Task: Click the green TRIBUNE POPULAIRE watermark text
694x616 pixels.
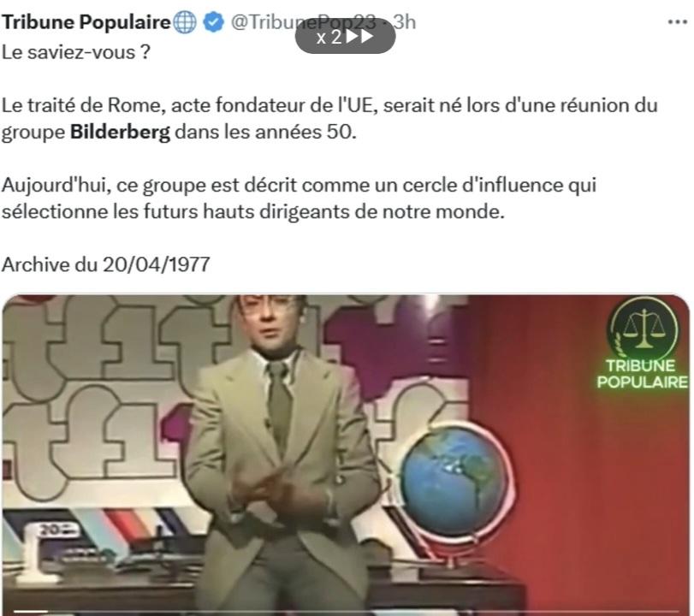Action: [x=642, y=374]
